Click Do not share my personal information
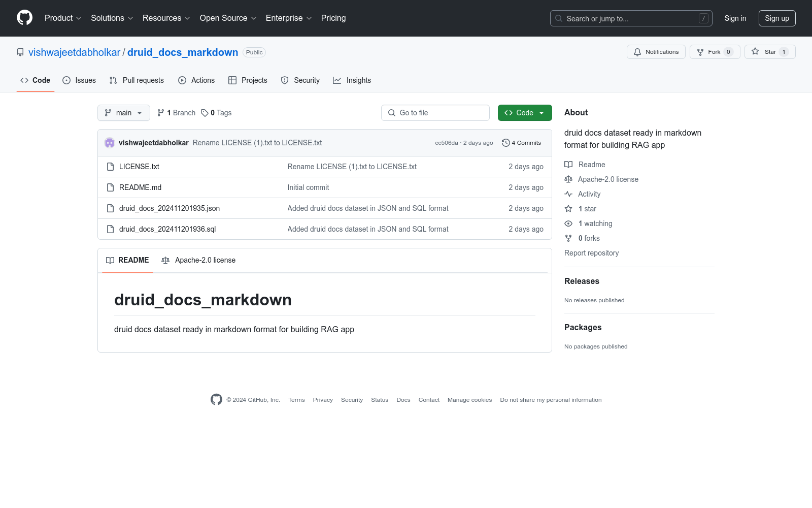The width and height of the screenshot is (812, 508). coord(551,400)
